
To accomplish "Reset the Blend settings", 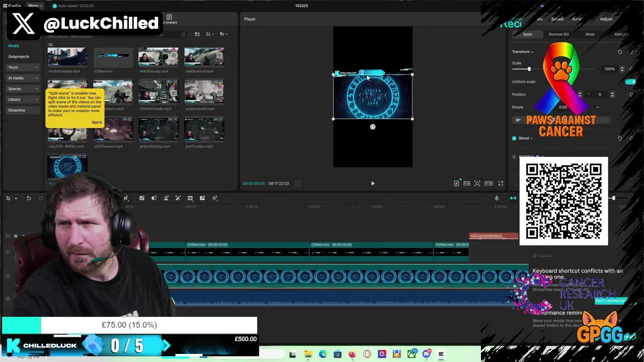I will [620, 138].
